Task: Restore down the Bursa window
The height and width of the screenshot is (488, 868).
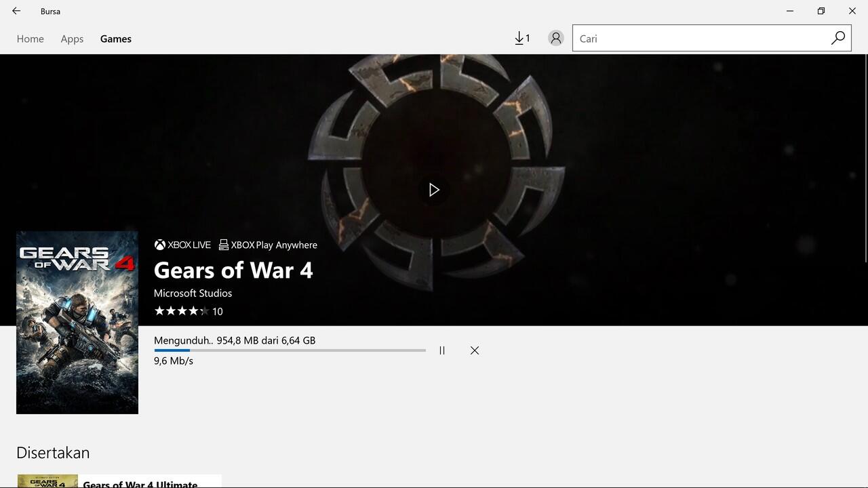Action: [821, 11]
